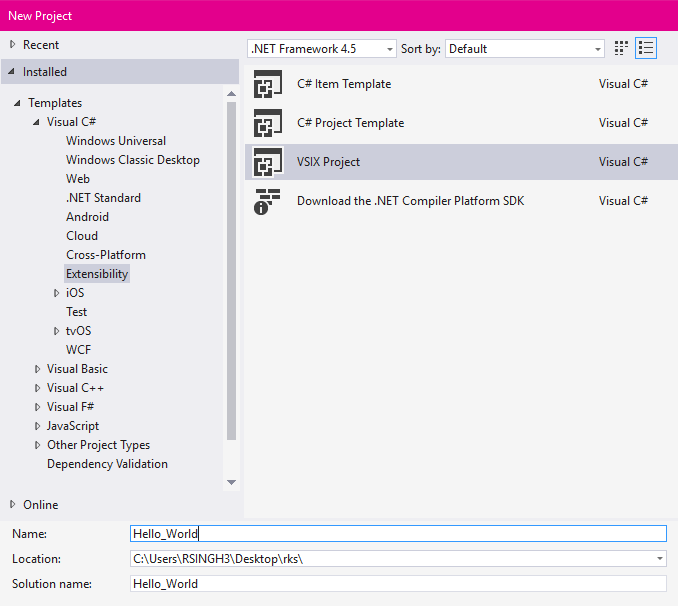
Task: Select the Cloud category
Action: [x=82, y=236]
